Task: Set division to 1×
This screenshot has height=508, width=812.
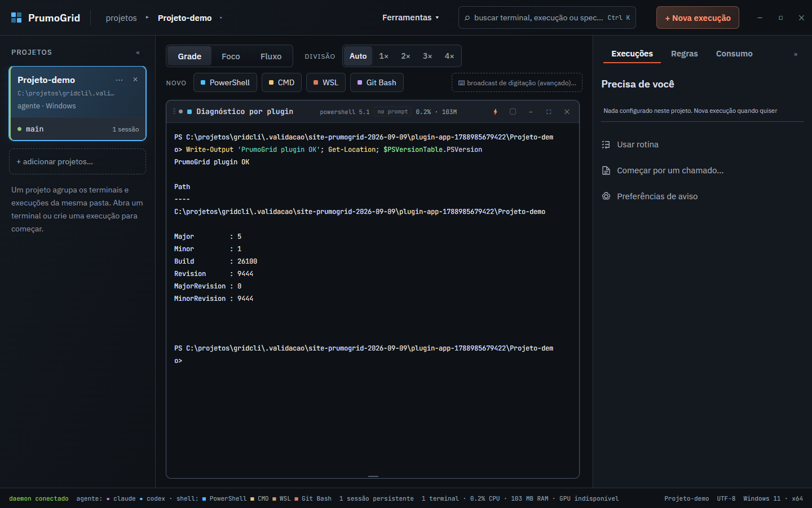Action: tap(383, 56)
